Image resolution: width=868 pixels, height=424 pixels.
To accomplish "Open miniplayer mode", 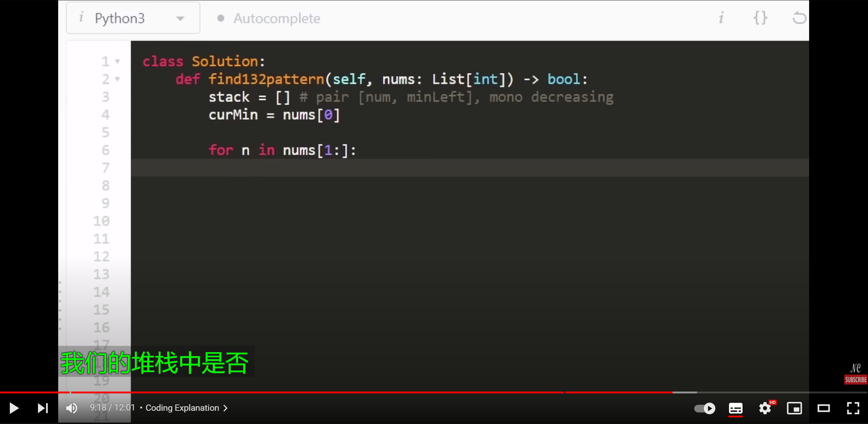I will point(794,408).
